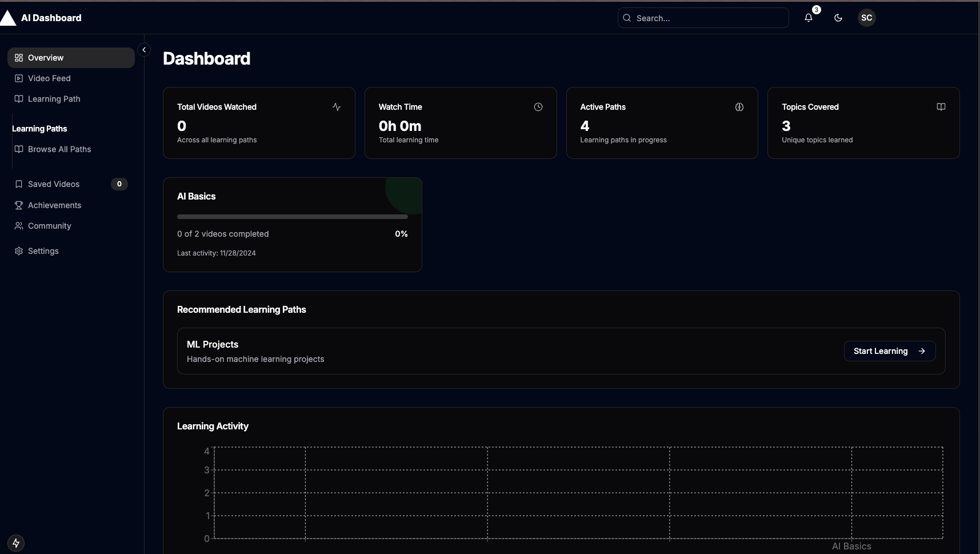Screen dimensions: 980x554
Task: Go to Learning Path in sidebar
Action: point(71,99)
